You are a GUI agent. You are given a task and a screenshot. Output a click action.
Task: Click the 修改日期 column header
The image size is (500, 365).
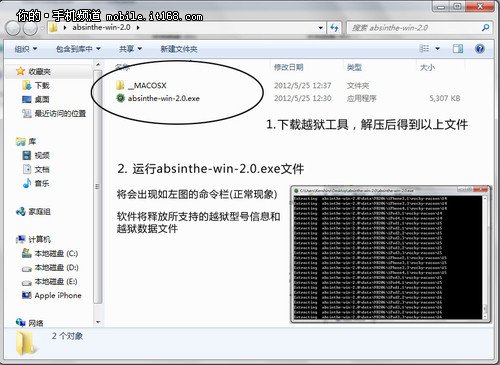coord(289,68)
